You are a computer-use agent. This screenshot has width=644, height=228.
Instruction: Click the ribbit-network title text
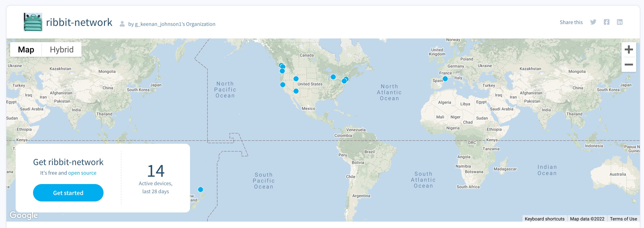coord(79,22)
